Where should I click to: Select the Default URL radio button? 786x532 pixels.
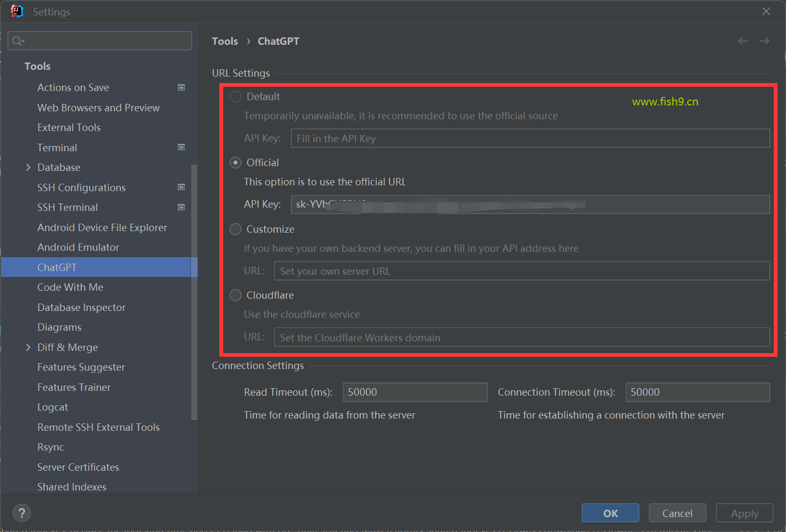pyautogui.click(x=235, y=96)
